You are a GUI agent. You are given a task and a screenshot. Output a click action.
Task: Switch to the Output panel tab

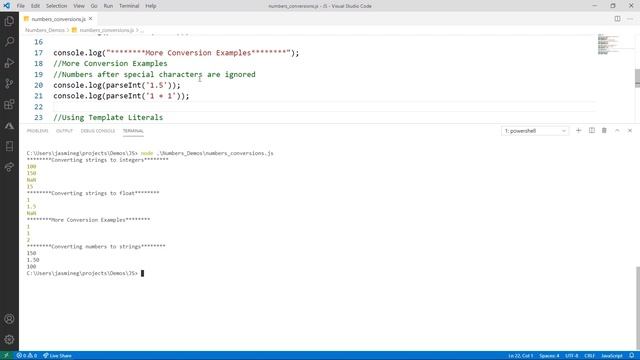coord(64,131)
